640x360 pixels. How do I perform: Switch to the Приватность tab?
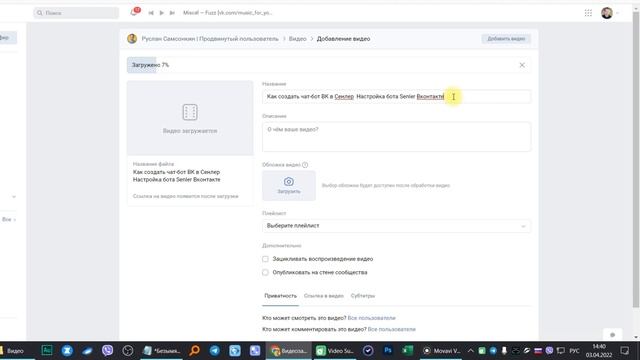pos(280,296)
